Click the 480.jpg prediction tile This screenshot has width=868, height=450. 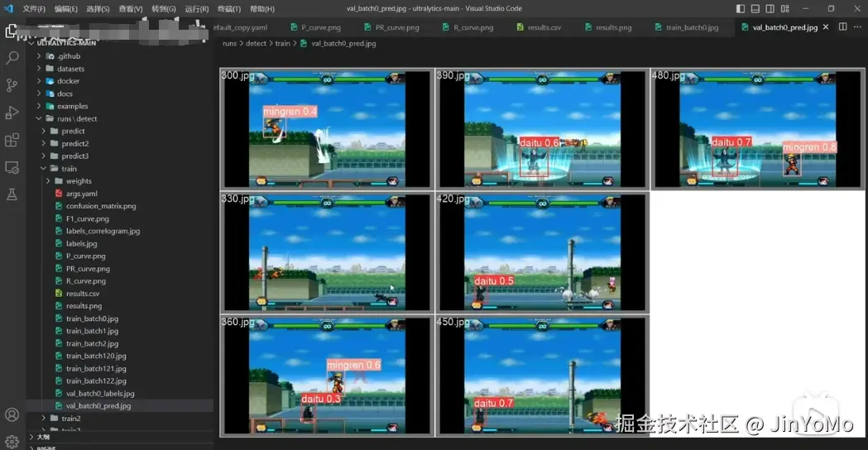758,129
